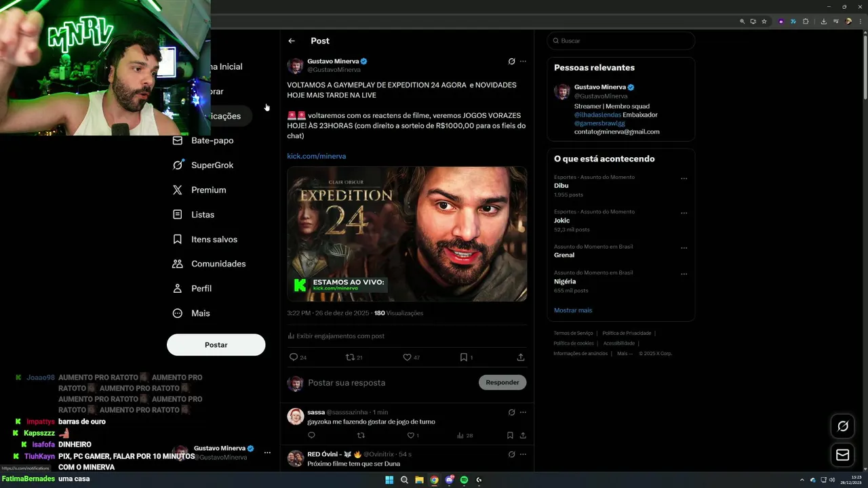This screenshot has width=868, height=488.
Task: Open Chrome's downloads icon
Action: (x=823, y=21)
